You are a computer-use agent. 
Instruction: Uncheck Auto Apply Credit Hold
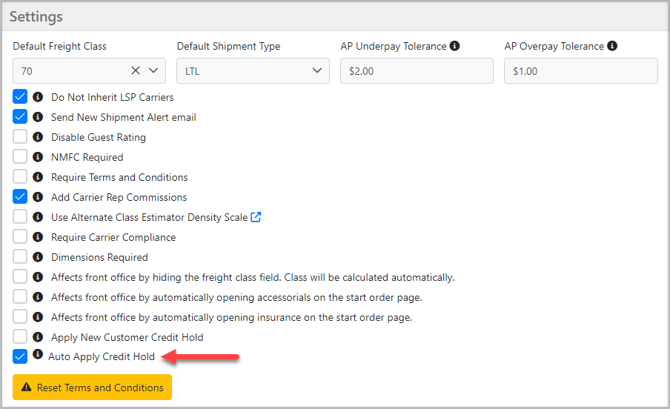(20, 356)
